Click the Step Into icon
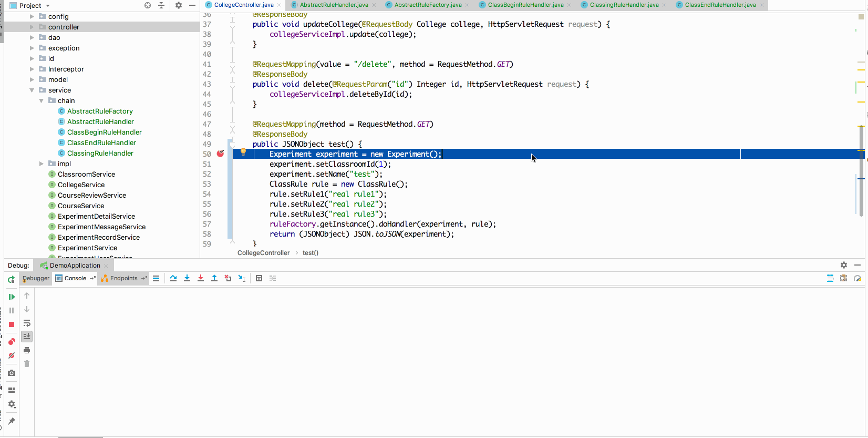868x438 pixels. pos(187,278)
